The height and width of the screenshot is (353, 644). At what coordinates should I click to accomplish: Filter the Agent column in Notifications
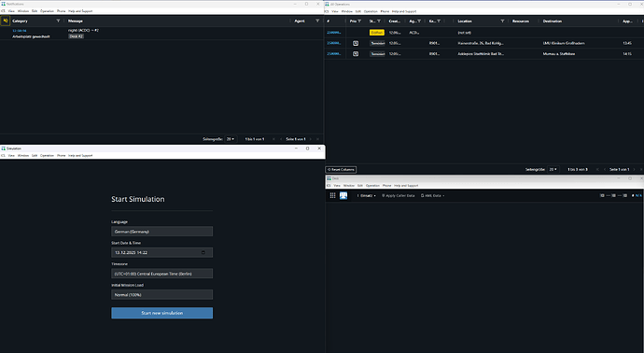pyautogui.click(x=317, y=21)
